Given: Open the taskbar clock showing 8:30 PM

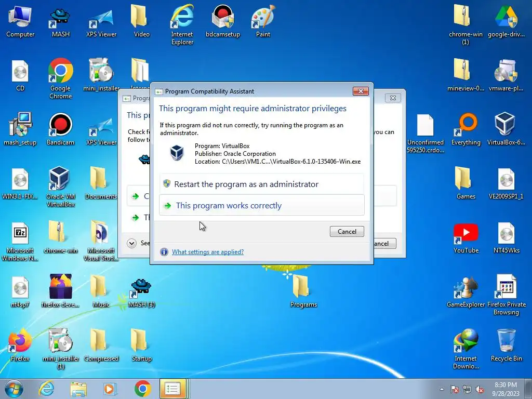Looking at the screenshot, I should 506,389.
